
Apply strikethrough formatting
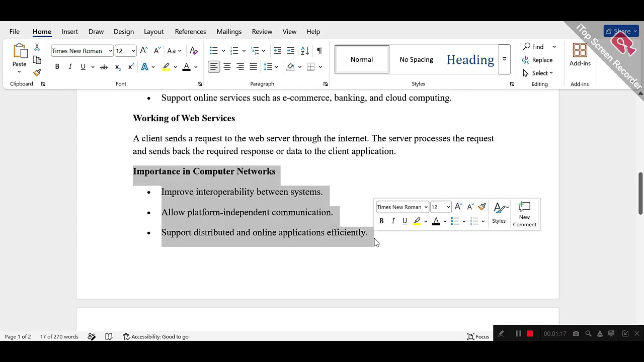104,67
